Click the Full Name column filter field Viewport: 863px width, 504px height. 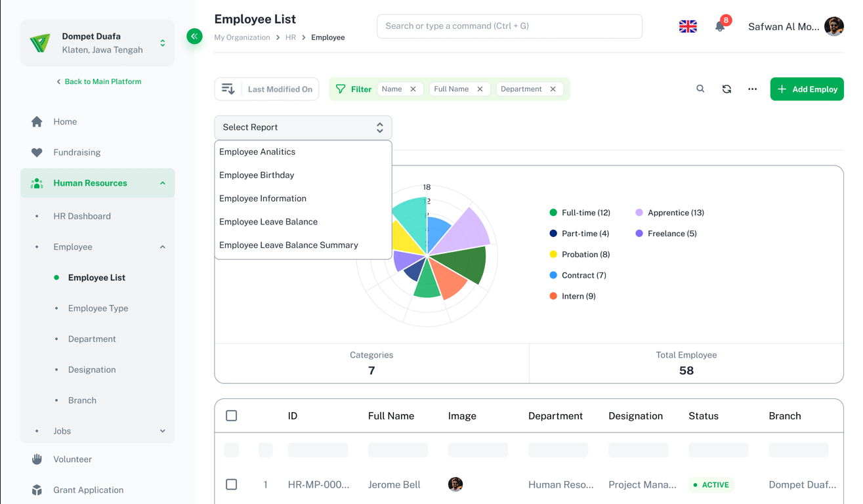[x=398, y=450]
